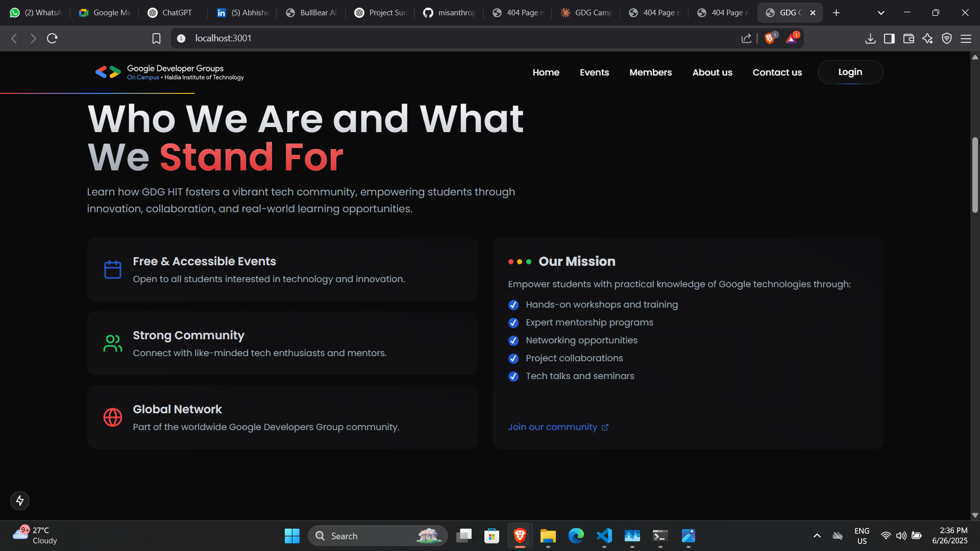Open a new browser tab
The height and width of the screenshot is (551, 980).
[836, 13]
